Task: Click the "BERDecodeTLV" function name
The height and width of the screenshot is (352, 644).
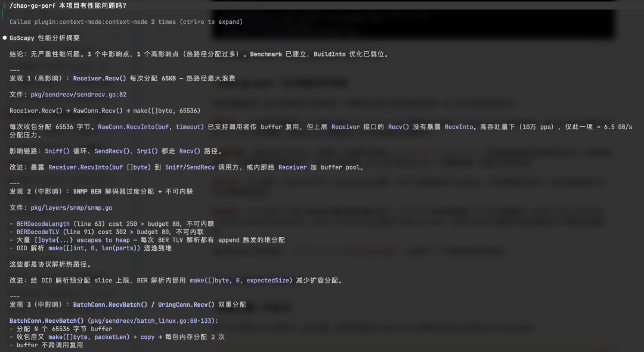Action: pos(38,232)
